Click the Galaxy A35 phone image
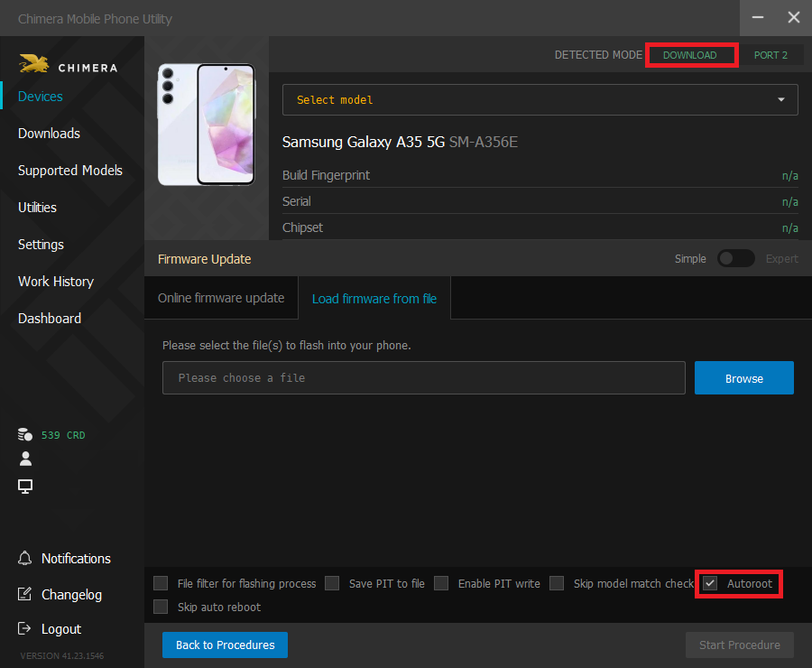 [x=206, y=125]
